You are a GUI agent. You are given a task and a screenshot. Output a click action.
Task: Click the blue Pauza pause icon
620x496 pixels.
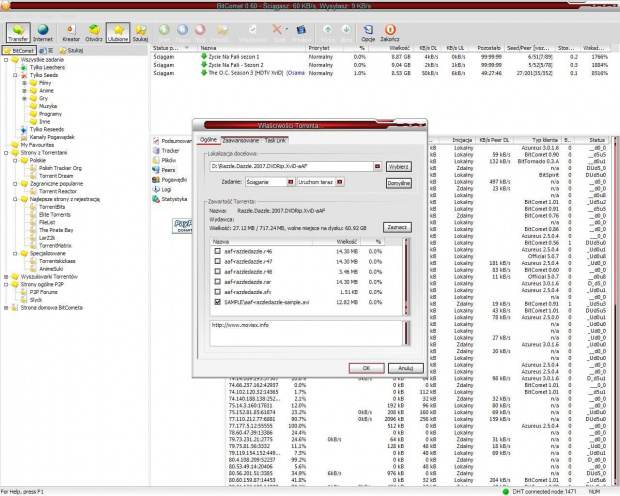[182, 32]
